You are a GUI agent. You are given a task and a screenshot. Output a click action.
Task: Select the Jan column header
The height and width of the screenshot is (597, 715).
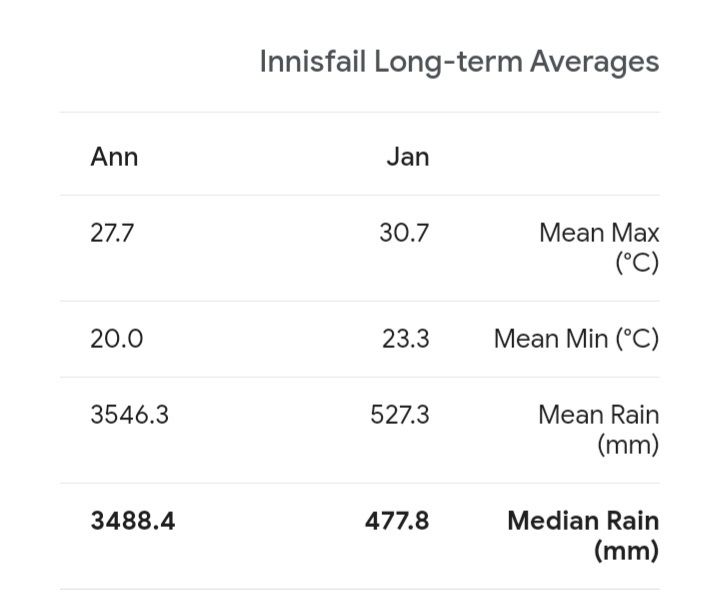click(407, 156)
